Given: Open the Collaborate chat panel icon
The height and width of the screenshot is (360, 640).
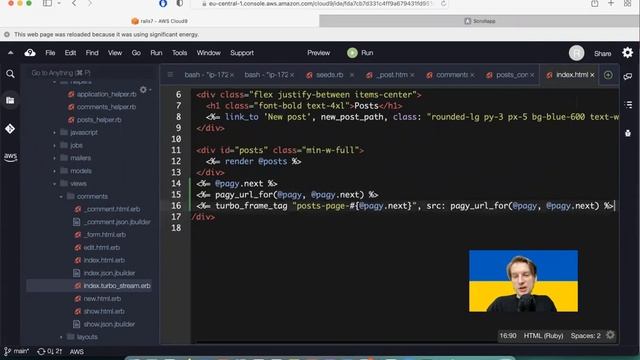Looking at the screenshot, I should (x=628, y=76).
